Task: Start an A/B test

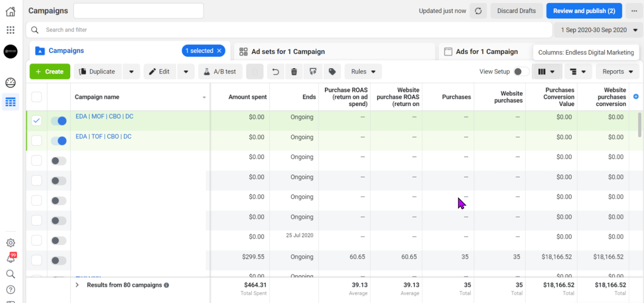Action: [220, 72]
